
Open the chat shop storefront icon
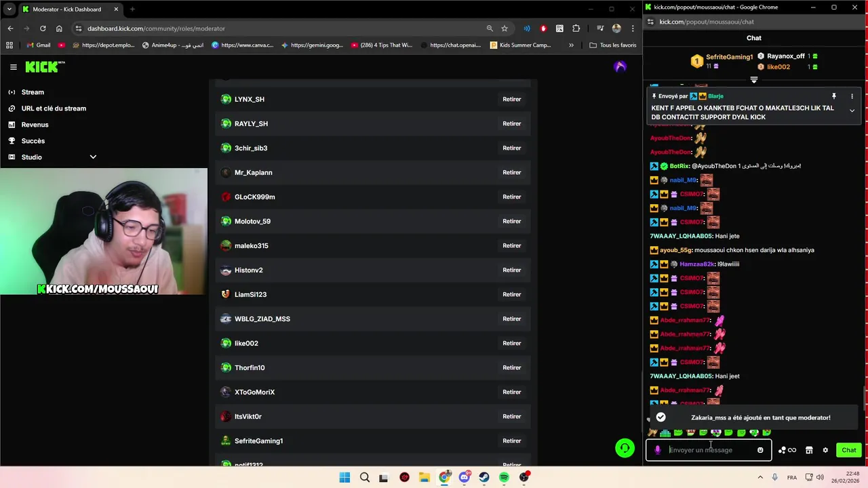(x=809, y=450)
